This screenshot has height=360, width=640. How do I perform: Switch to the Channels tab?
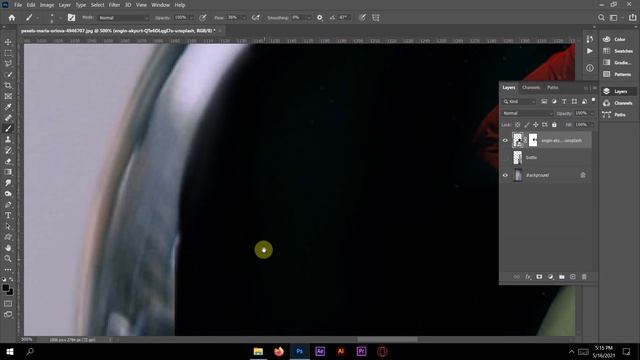coord(531,87)
